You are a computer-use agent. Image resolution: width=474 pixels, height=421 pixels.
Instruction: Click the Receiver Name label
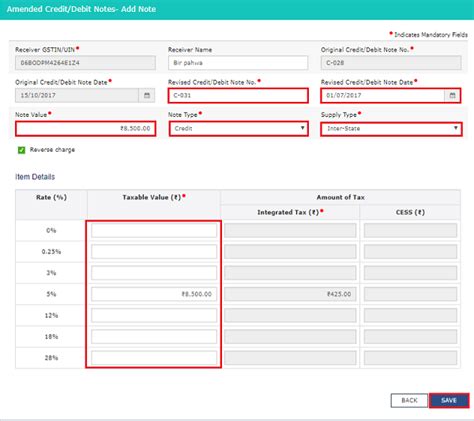click(190, 50)
